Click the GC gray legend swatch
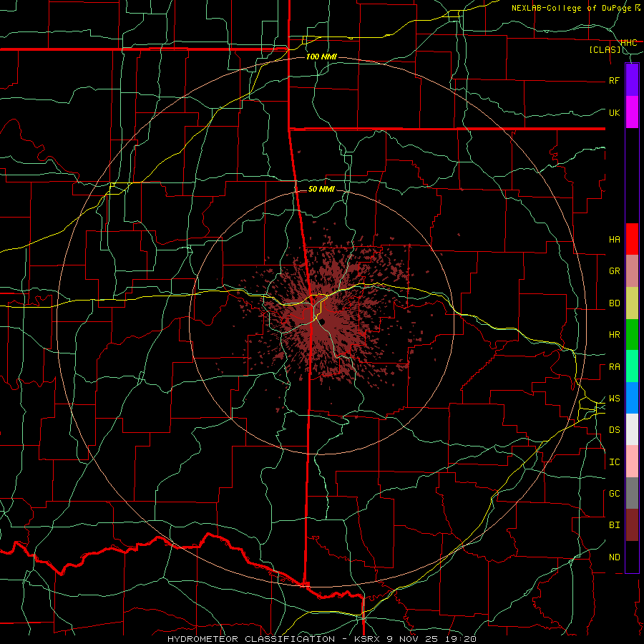Viewport: 644px width, 644px height. 632,493
